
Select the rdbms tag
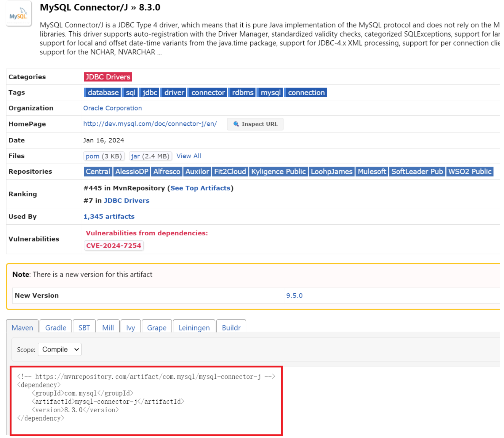click(x=242, y=93)
